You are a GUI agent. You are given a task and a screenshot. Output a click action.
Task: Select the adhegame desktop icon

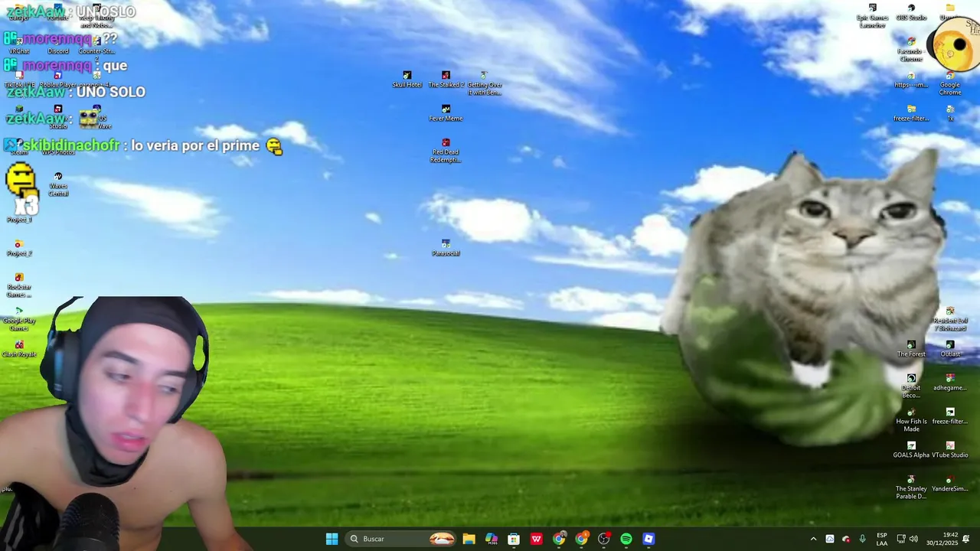(950, 383)
